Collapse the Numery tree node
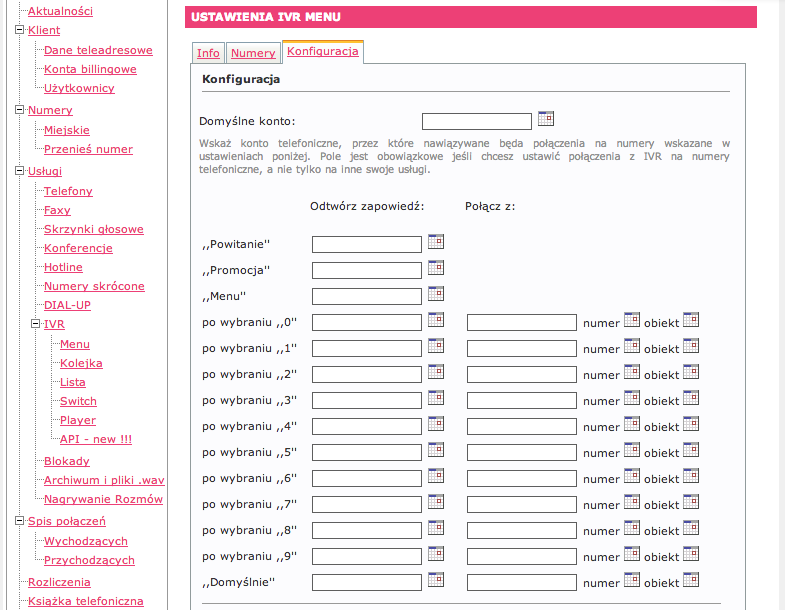Screen dimensions: 785x610 click(x=20, y=109)
